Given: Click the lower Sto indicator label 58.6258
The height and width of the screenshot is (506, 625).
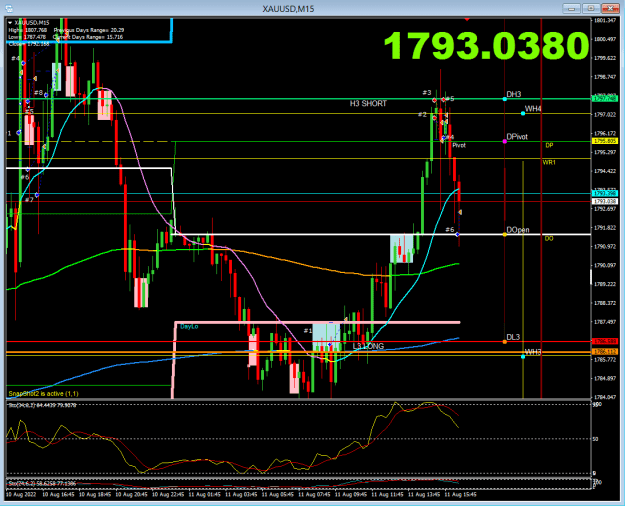Looking at the screenshot, I should pos(42,483).
